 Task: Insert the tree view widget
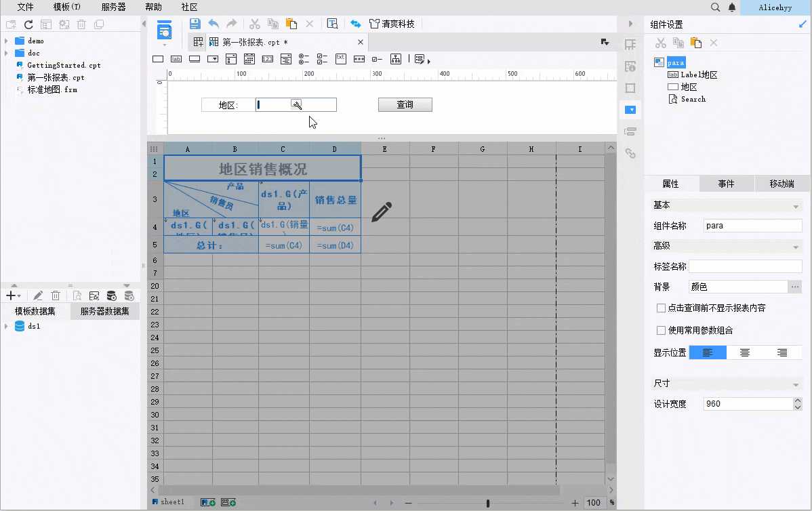396,59
